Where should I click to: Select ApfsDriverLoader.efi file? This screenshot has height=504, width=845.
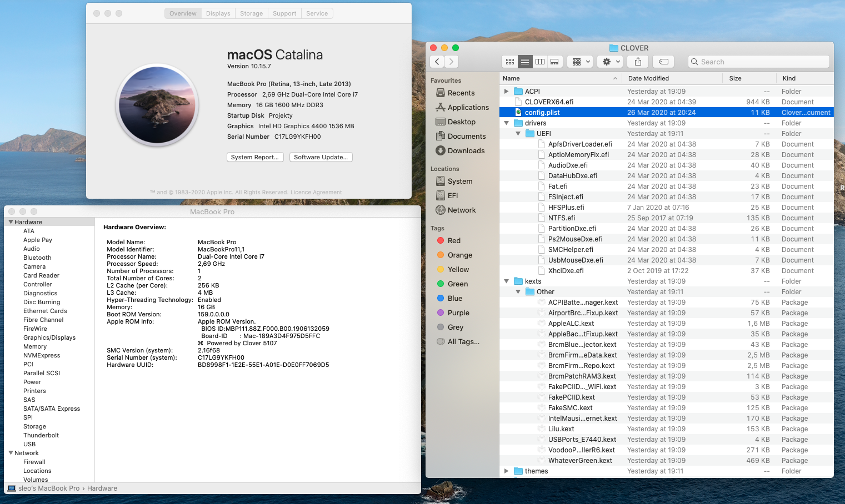[x=666, y=144]
